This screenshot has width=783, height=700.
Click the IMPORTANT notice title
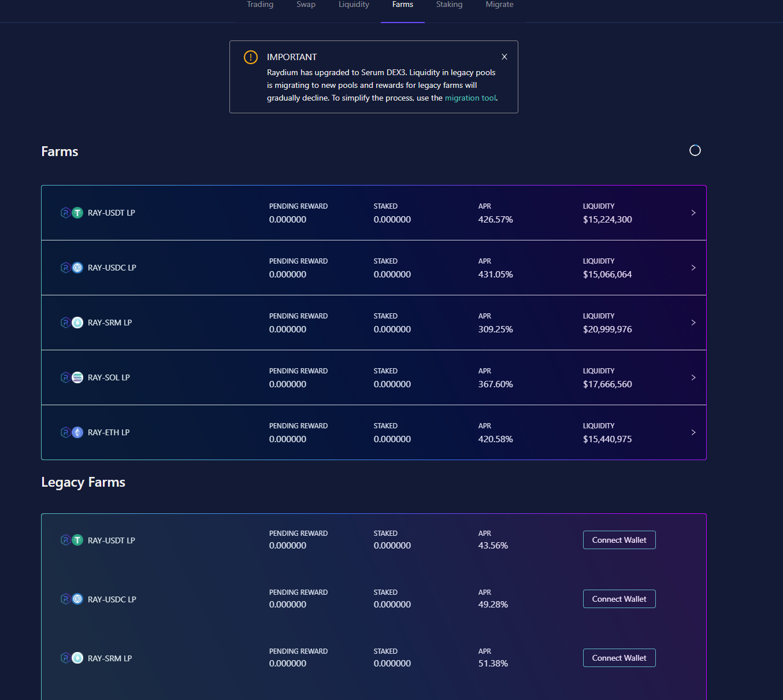(292, 57)
